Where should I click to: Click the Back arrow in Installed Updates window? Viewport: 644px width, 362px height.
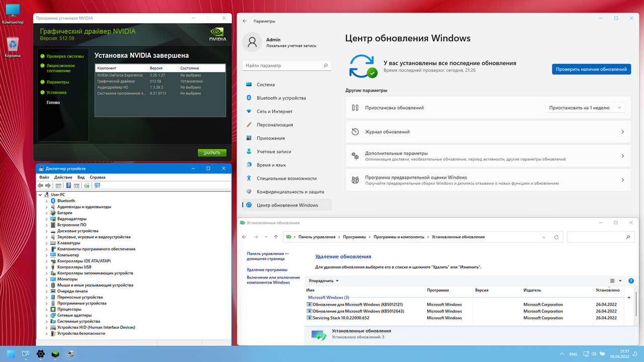245,237
